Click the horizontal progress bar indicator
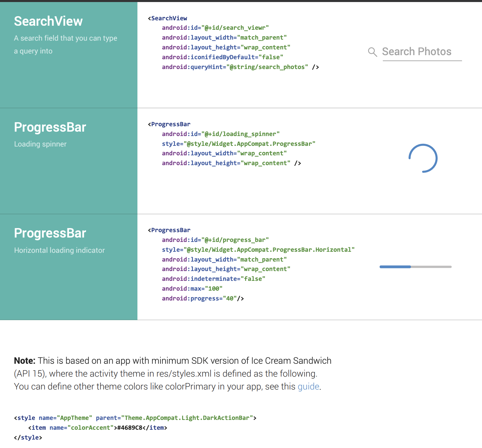Screen dimensions: 482x448 click(x=416, y=267)
